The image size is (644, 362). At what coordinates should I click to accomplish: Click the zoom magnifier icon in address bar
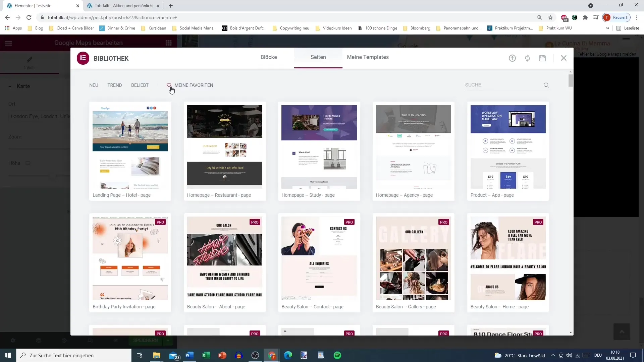(x=539, y=17)
